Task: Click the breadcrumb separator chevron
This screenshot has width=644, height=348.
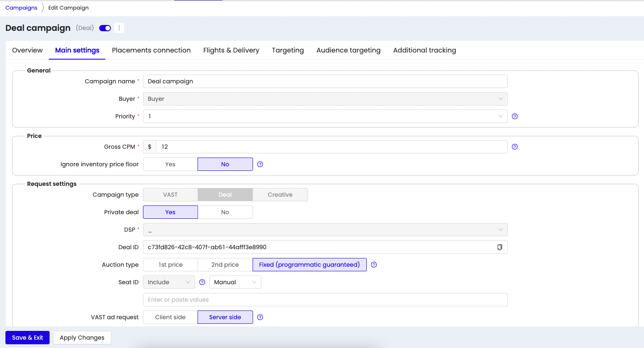Action: (x=43, y=8)
